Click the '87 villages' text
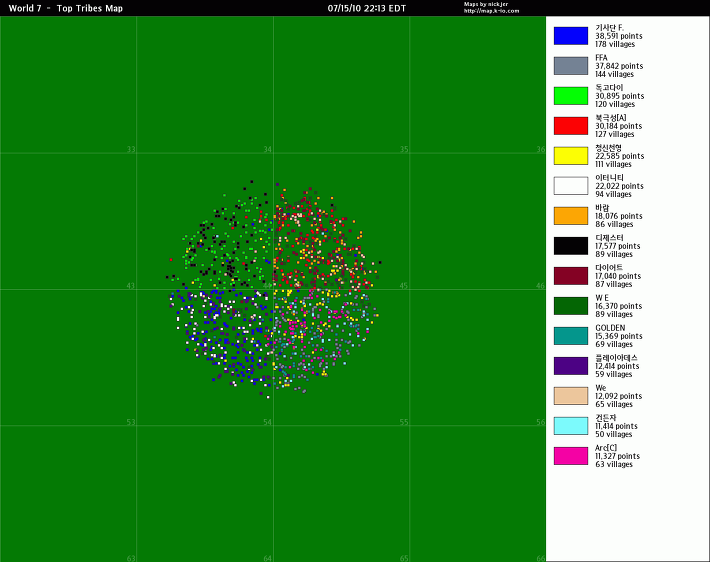Viewport: 710px width, 562px height. tap(614, 284)
